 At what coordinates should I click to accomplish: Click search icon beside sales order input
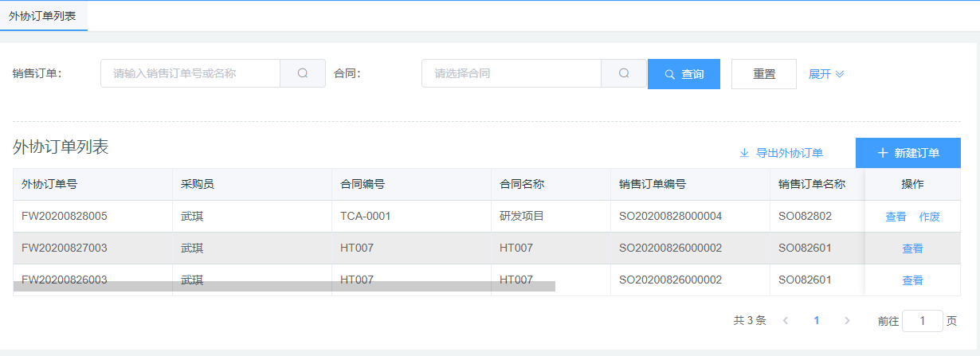[x=303, y=73]
